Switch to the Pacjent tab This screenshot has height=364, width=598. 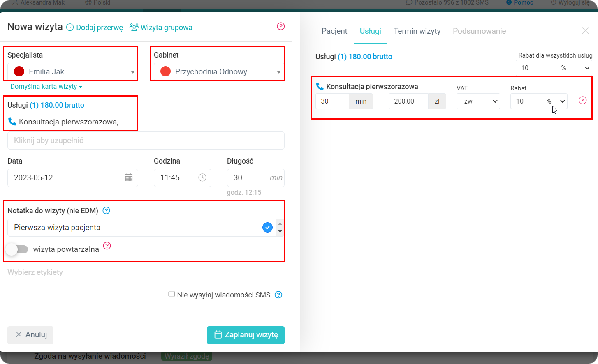tap(334, 31)
